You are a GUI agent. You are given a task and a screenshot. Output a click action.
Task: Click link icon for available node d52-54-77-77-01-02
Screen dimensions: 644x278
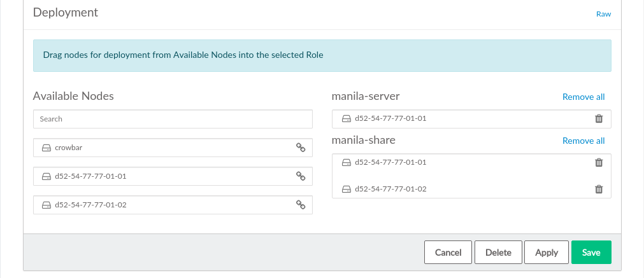pyautogui.click(x=301, y=205)
